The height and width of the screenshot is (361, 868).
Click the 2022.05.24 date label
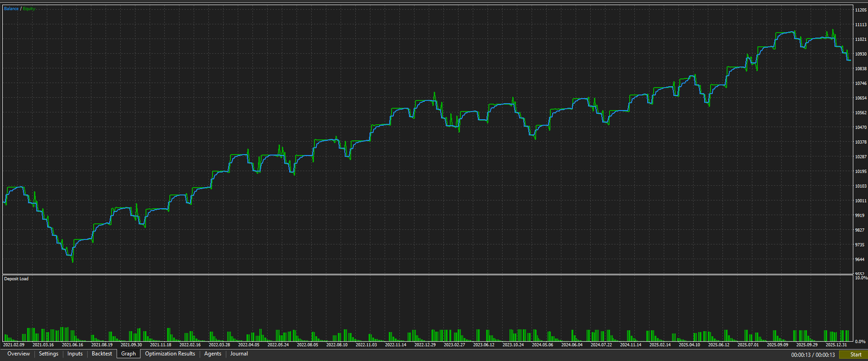[x=278, y=345]
